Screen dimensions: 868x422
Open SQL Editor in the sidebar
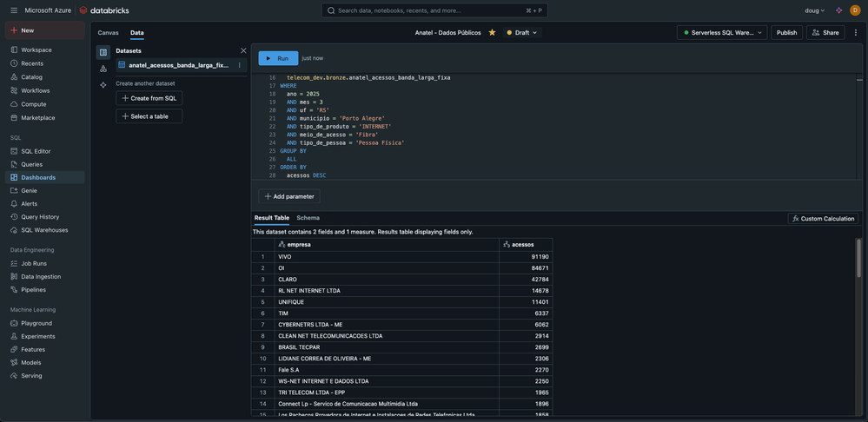[x=36, y=151]
